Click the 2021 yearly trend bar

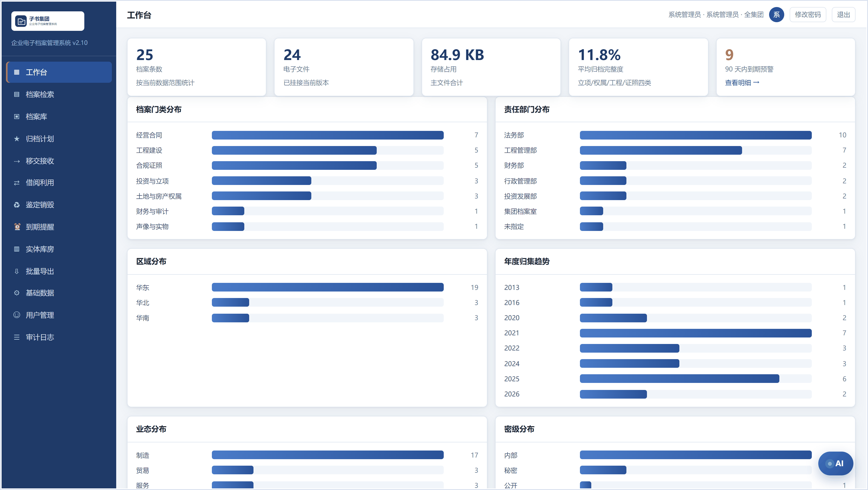(x=696, y=333)
